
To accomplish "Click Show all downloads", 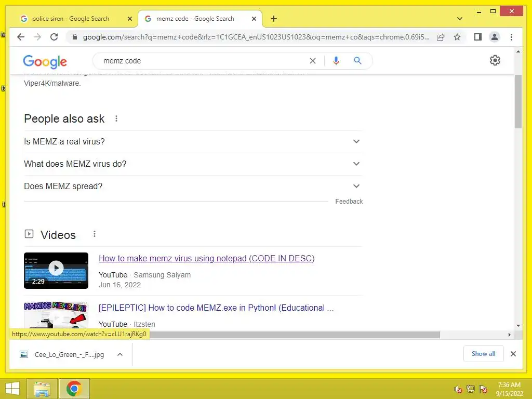I will [x=483, y=354].
